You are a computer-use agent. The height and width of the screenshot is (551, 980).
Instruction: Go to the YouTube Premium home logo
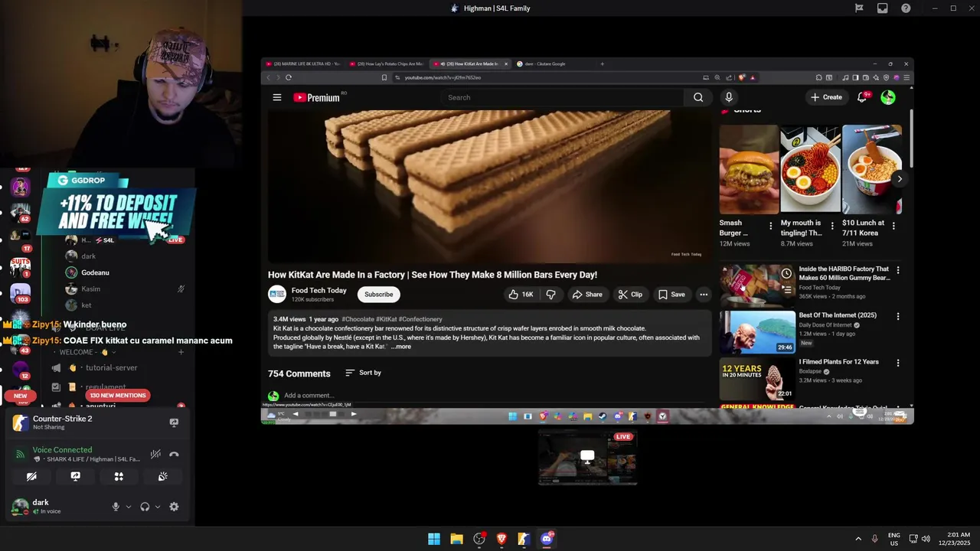coord(316,97)
